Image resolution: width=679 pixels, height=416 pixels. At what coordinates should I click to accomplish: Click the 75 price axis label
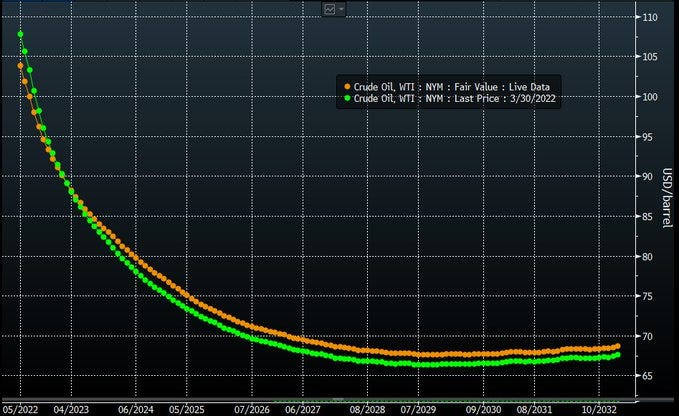(647, 297)
